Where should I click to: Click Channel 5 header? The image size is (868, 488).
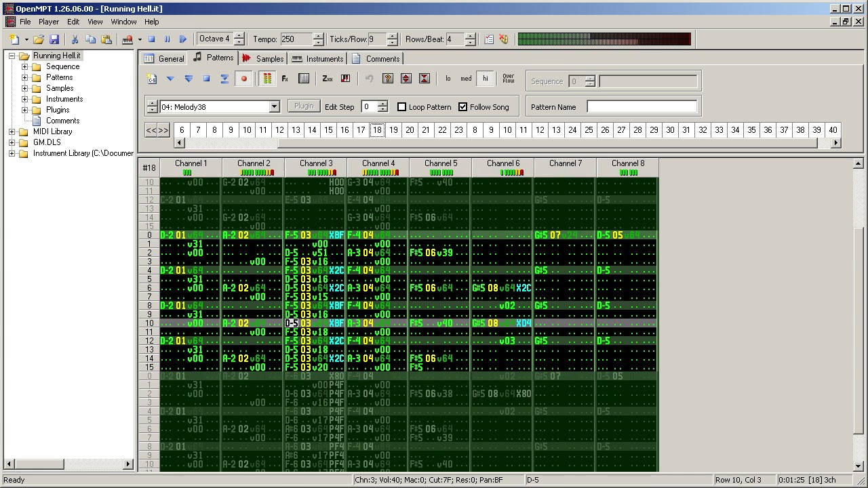(440, 167)
